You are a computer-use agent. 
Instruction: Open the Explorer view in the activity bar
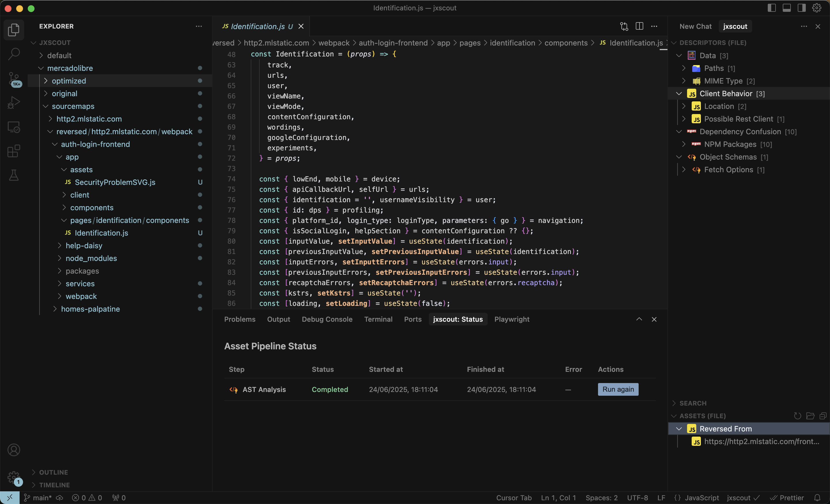pos(14,30)
